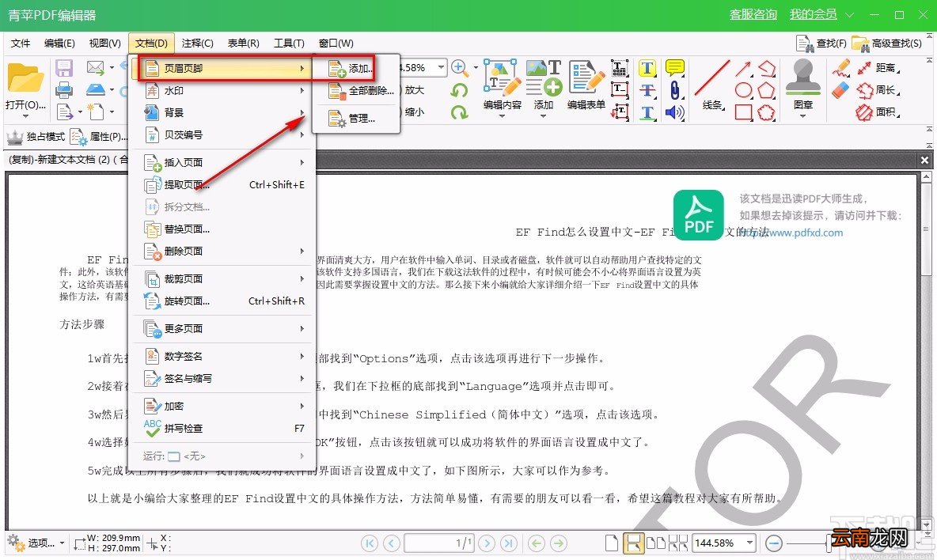Expand the Background (背景) submenu
Screen dimensions: 937x560
225,113
